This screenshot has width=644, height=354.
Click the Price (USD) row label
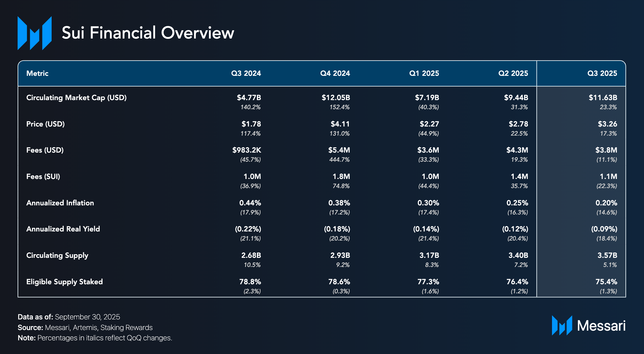click(46, 124)
